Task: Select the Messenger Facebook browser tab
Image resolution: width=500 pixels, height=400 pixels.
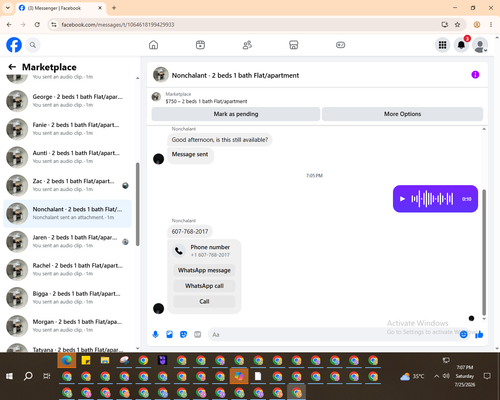Action: click(x=60, y=8)
